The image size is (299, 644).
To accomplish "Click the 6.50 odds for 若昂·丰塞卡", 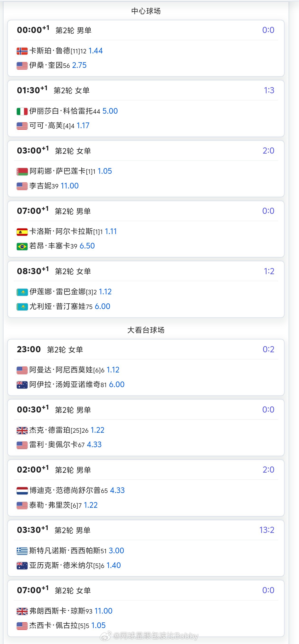I will tap(87, 246).
